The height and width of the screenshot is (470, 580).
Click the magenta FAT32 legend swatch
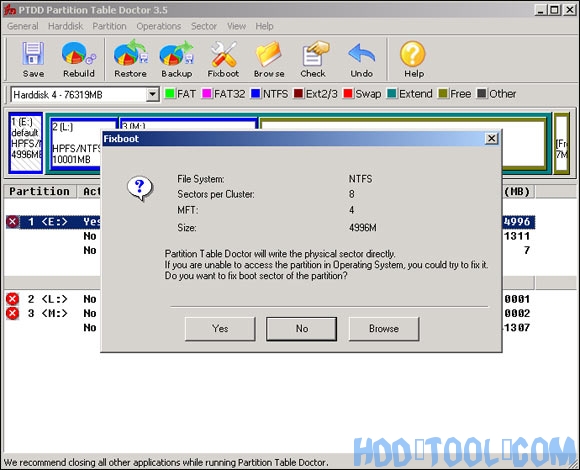point(206,93)
